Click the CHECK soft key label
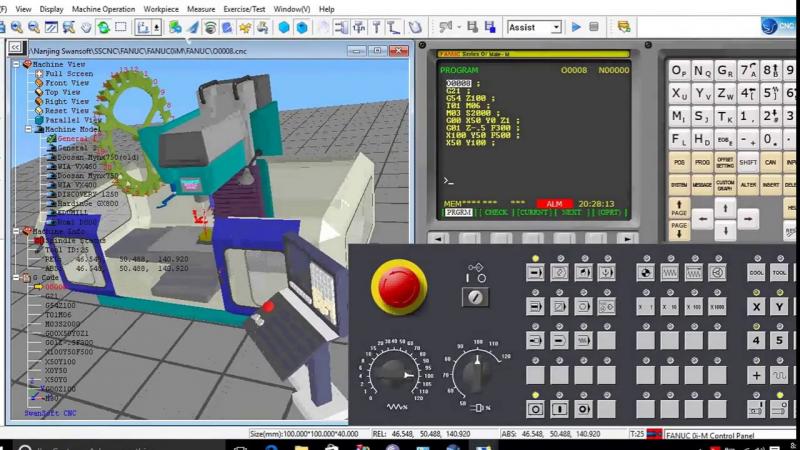 tap(496, 212)
